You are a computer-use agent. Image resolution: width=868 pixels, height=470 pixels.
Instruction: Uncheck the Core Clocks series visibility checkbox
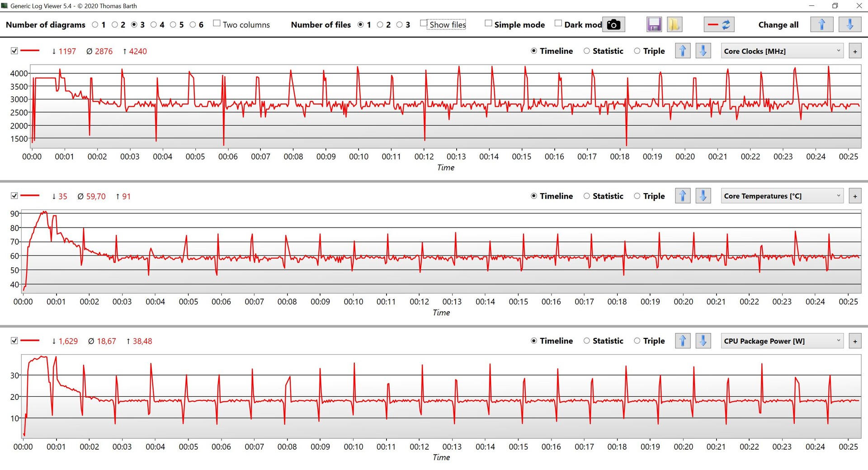pyautogui.click(x=14, y=51)
